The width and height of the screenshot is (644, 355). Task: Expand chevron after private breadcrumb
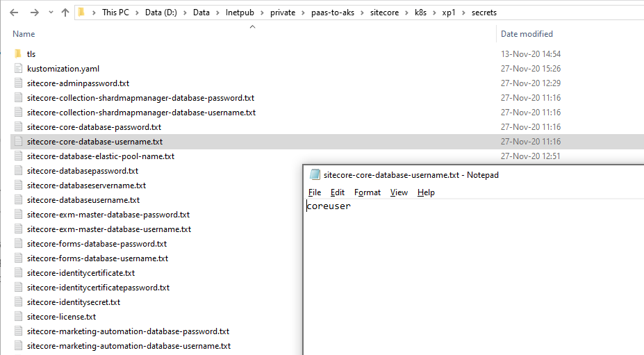[303, 13]
